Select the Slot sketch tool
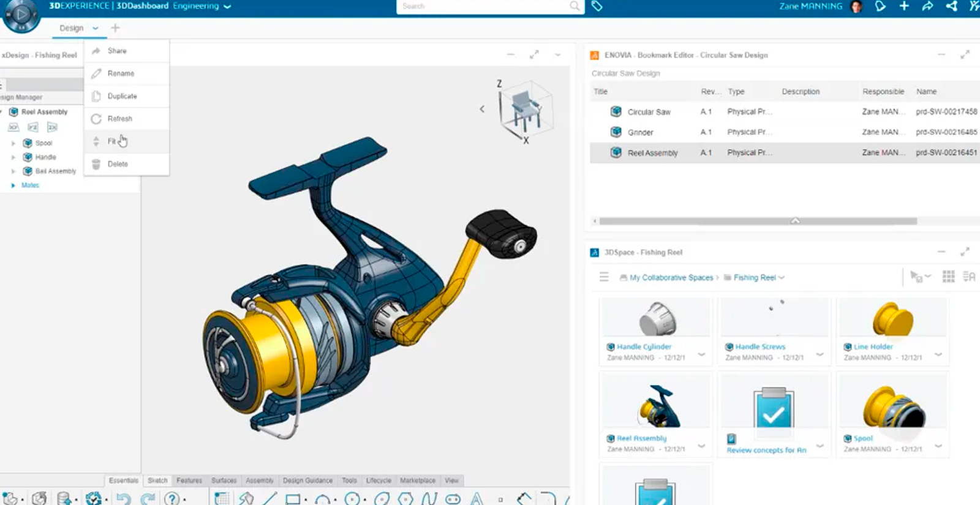This screenshot has width=980, height=505. pos(453,499)
